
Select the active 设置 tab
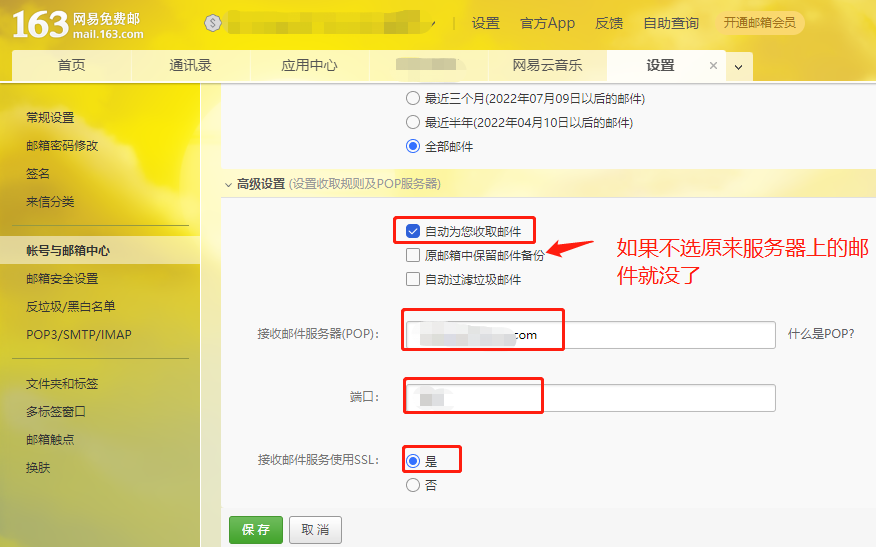[x=660, y=66]
